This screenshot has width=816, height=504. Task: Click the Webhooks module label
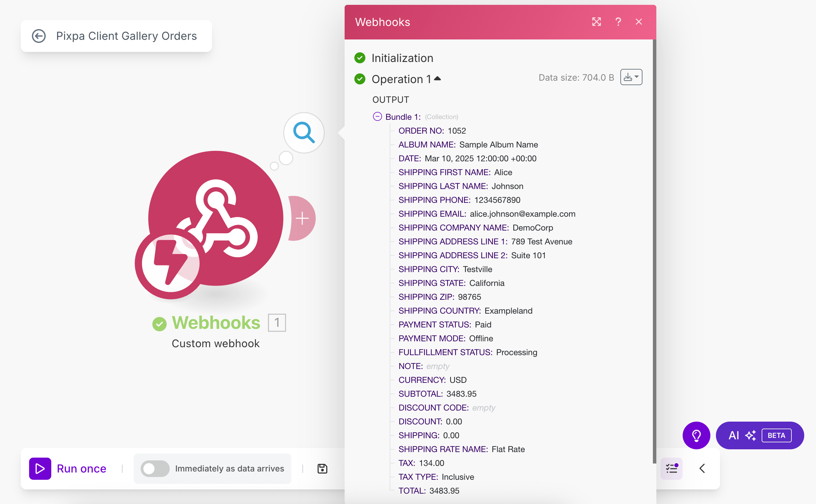[216, 323]
